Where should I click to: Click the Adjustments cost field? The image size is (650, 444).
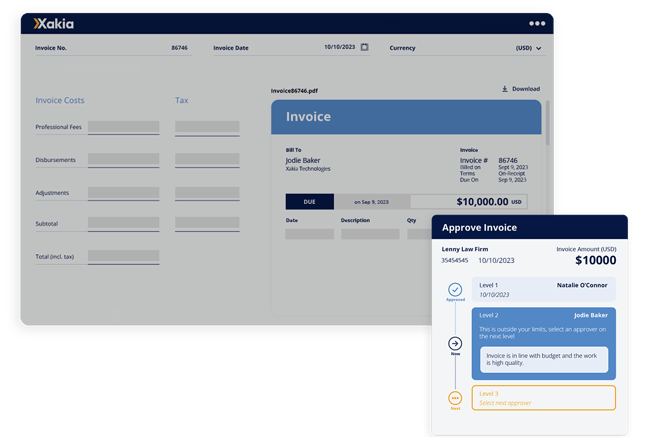[124, 193]
